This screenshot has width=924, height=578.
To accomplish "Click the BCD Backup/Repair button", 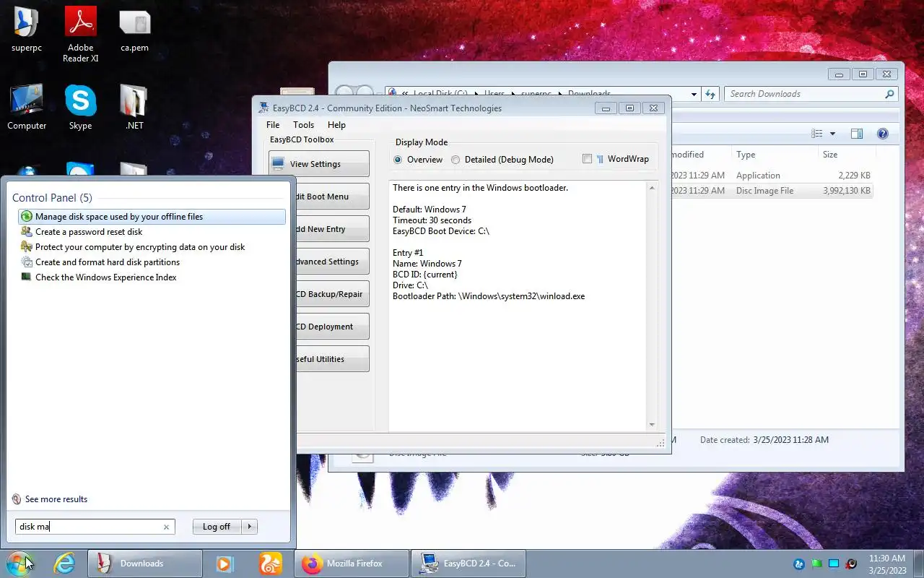I will (332, 294).
